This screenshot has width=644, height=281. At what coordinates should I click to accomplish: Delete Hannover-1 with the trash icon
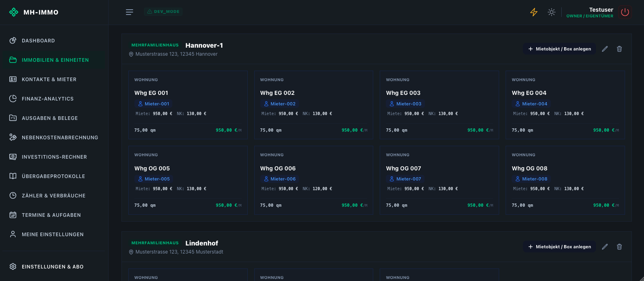(x=619, y=49)
